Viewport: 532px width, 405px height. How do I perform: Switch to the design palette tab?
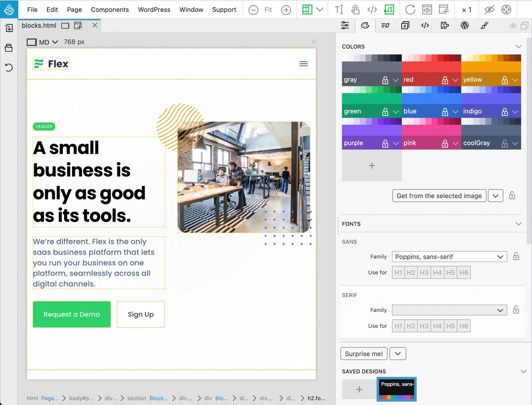tap(365, 26)
